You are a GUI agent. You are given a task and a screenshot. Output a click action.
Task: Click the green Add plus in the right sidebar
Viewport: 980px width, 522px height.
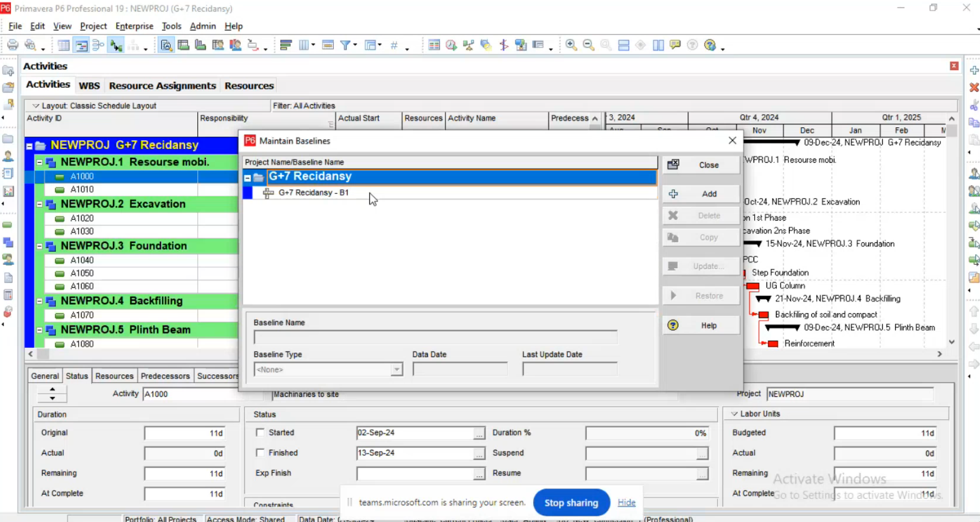click(974, 71)
